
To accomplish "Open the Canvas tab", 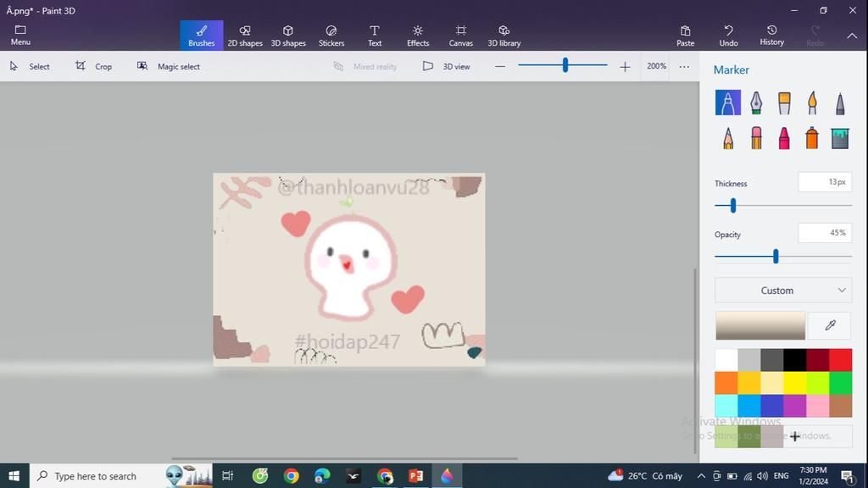I will click(460, 36).
